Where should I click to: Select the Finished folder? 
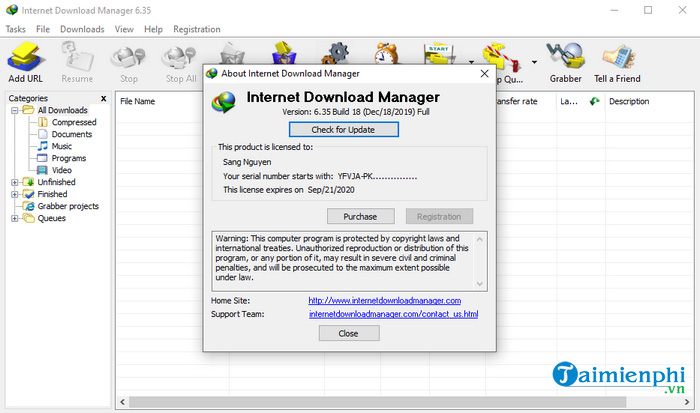(52, 194)
